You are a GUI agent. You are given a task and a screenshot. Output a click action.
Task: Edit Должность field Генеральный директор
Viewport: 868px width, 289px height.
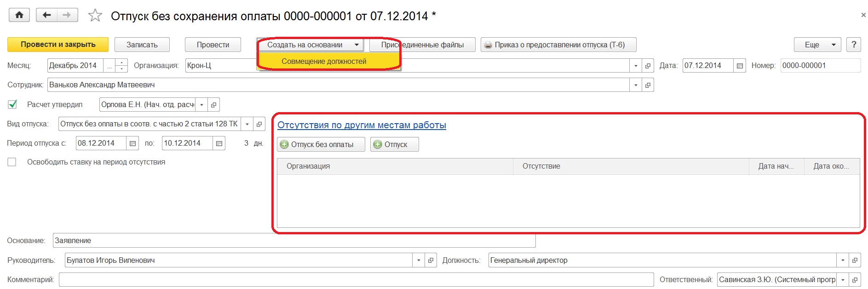pos(662,260)
